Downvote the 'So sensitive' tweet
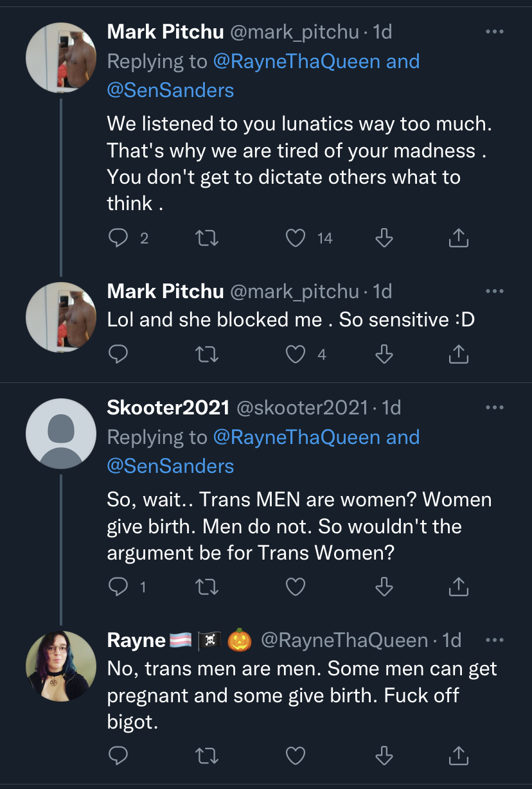 384,354
